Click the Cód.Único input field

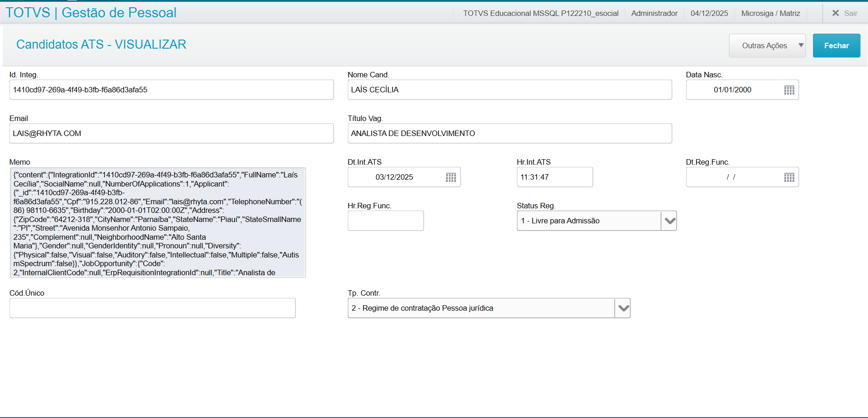[x=152, y=308]
